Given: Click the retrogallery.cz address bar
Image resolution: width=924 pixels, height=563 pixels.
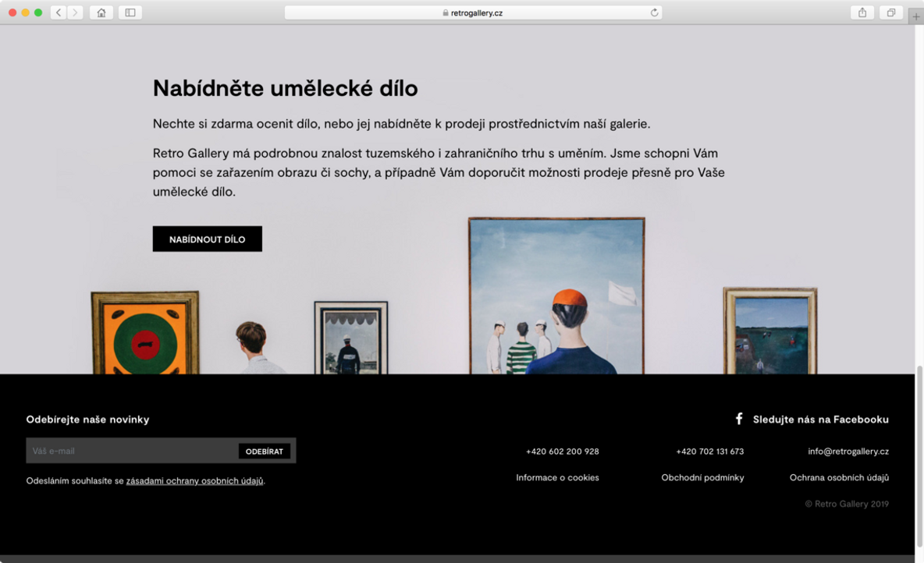Looking at the screenshot, I should click(x=473, y=12).
